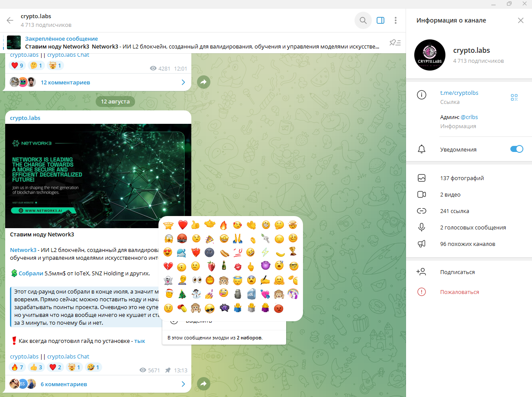The width and height of the screenshot is (532, 397).
Task: Click the fire reaction chip with count 7
Action: [x=17, y=367]
